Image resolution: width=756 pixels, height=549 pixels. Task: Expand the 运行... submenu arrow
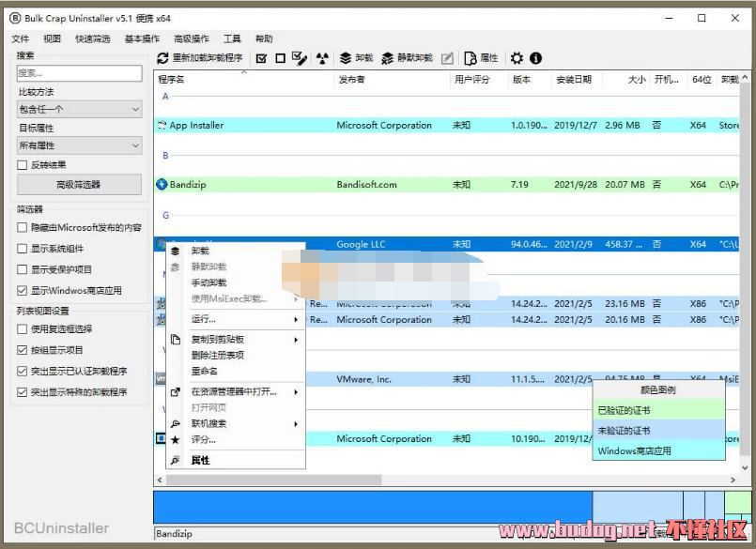coord(296,320)
